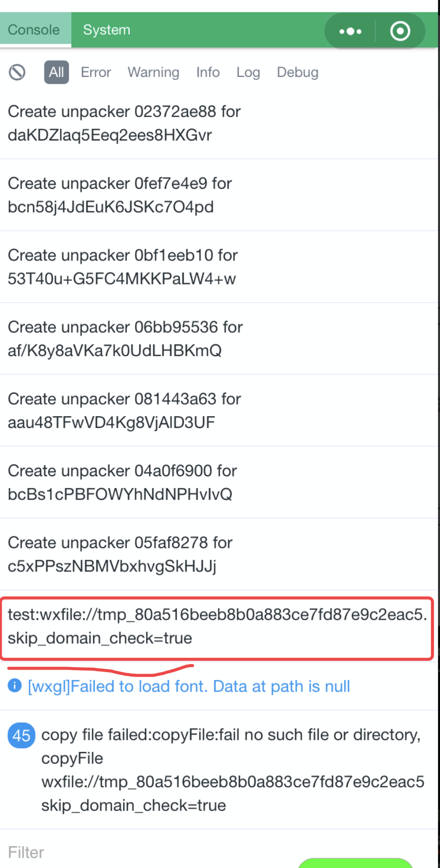This screenshot has width=440, height=868.
Task: Click the copy file failed log entry
Action: (x=232, y=770)
